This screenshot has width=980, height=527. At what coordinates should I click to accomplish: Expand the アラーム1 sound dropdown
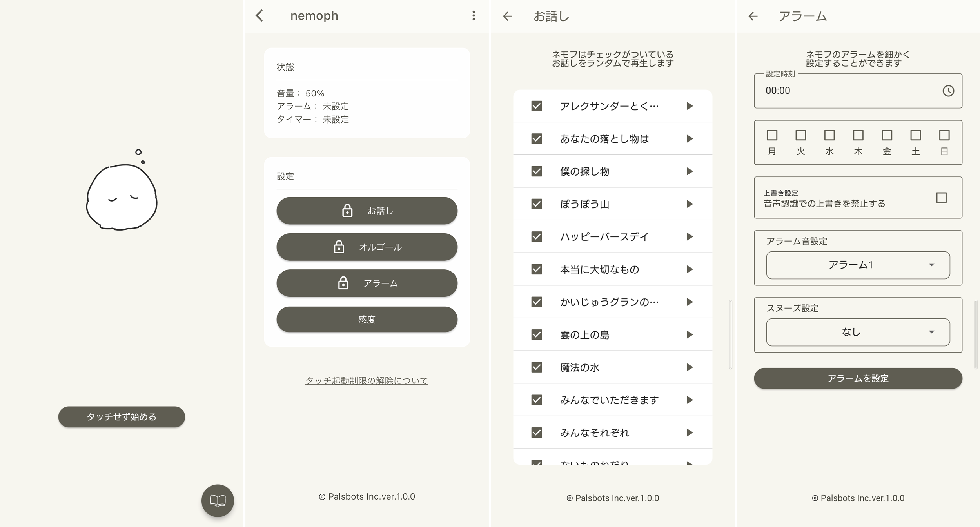tap(858, 265)
